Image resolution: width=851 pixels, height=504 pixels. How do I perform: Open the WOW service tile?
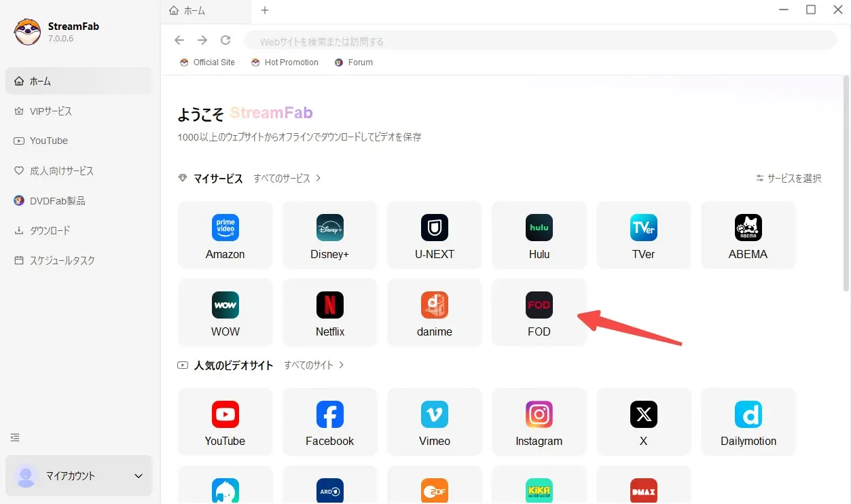225,312
